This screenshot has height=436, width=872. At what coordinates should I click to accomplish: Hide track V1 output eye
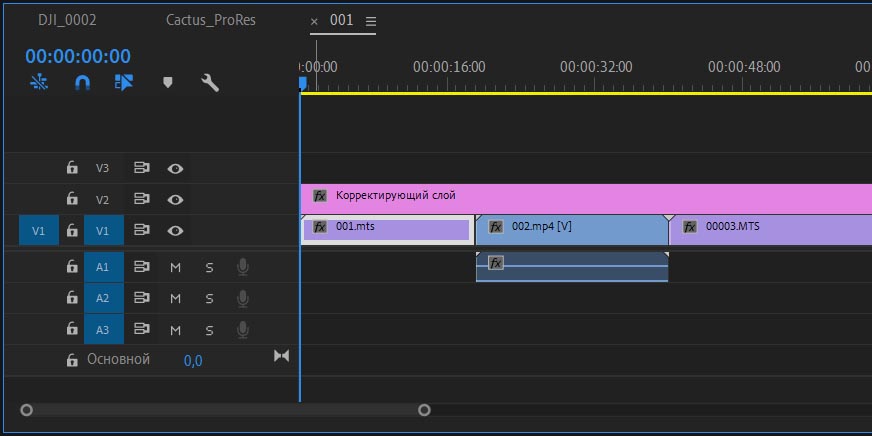[175, 231]
